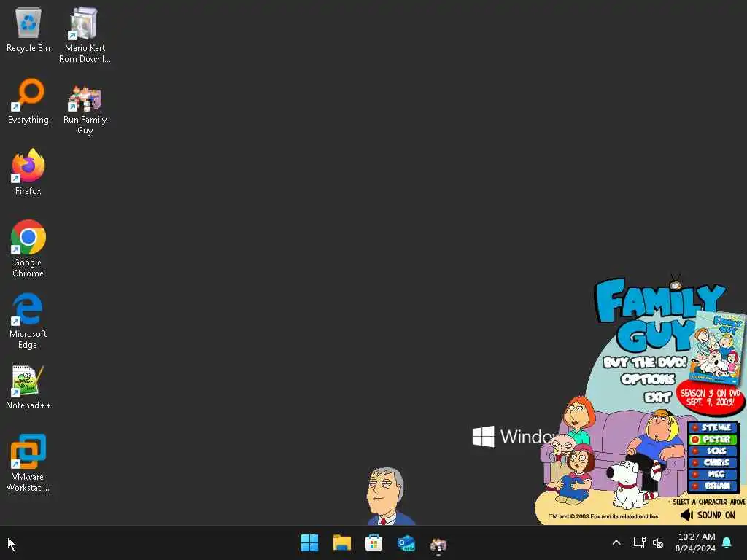This screenshot has width=747, height=560.
Task: Open the Mario Kart Rom Download shortcut
Action: (x=85, y=35)
